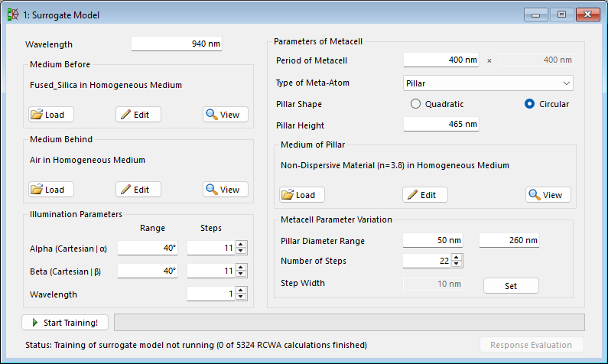Click the Pillar Height input field

(x=441, y=124)
